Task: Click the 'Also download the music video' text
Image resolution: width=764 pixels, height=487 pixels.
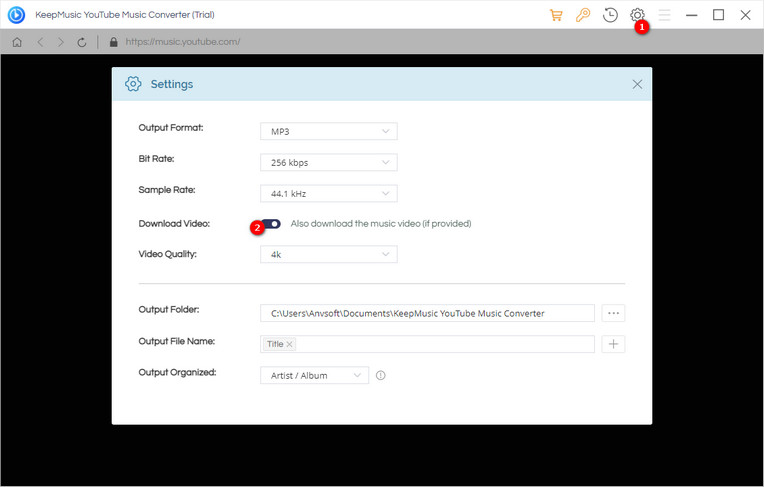Action: click(x=381, y=224)
